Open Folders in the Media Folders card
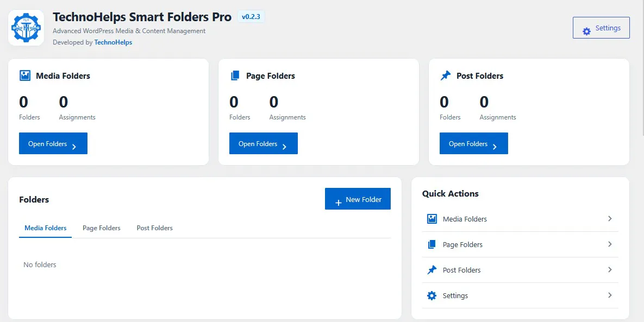This screenshot has height=322, width=644. (x=53, y=143)
